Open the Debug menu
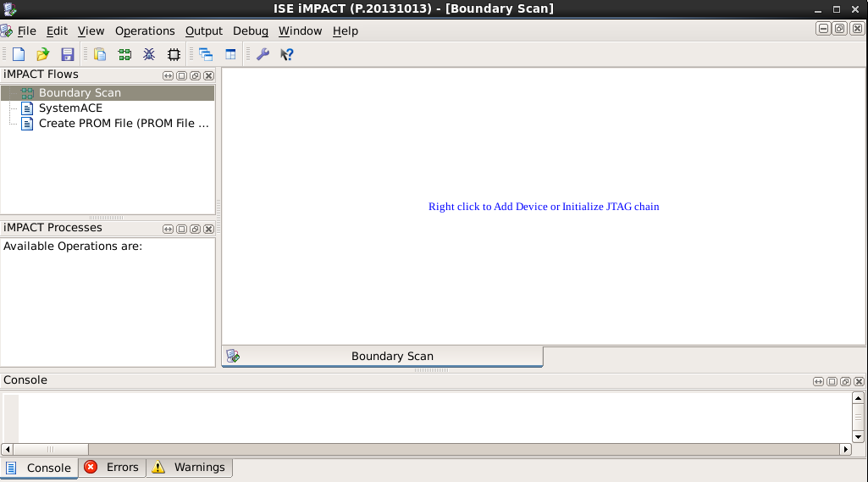Viewport: 868px width, 482px height. click(250, 31)
